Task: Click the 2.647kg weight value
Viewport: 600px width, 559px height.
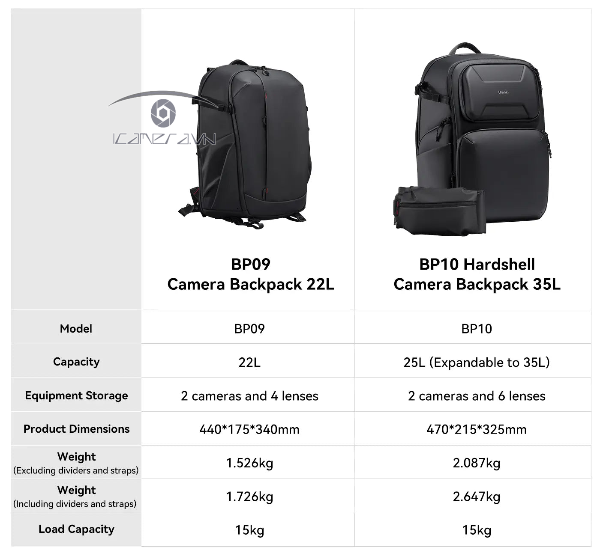Action: pyautogui.click(x=476, y=497)
